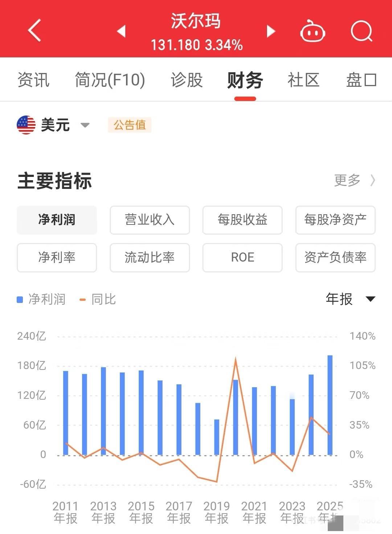
Task: Switch to the 诊股 tab
Action: pos(187,80)
